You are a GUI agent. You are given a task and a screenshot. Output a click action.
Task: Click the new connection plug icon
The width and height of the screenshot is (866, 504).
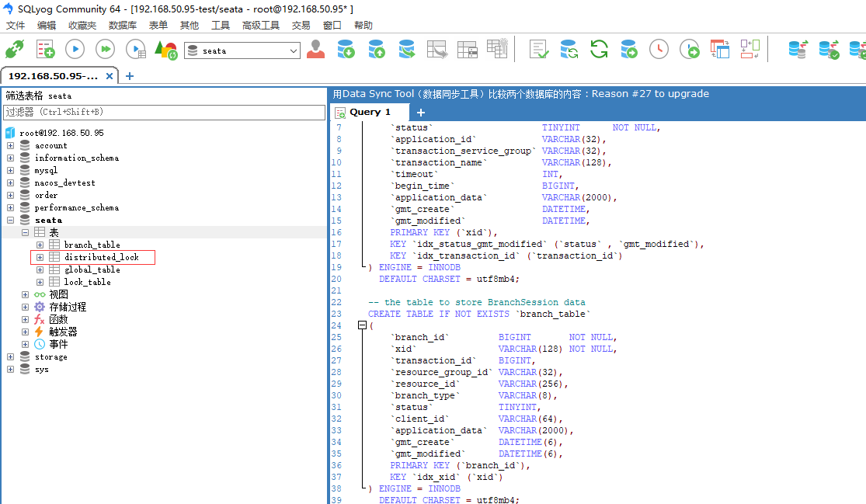point(15,50)
